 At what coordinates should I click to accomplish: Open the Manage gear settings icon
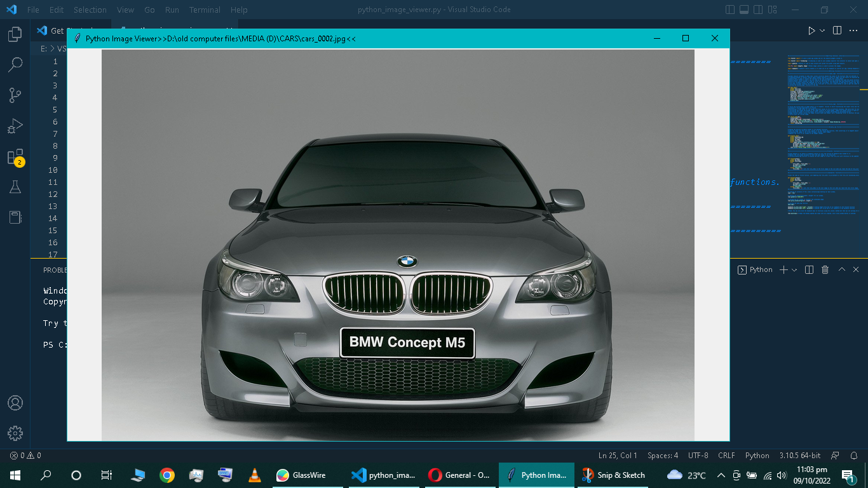point(15,433)
